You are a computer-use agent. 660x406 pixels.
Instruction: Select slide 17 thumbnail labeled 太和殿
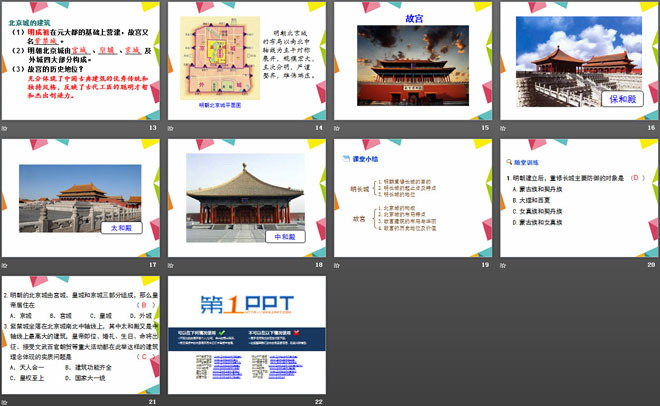pos(81,198)
